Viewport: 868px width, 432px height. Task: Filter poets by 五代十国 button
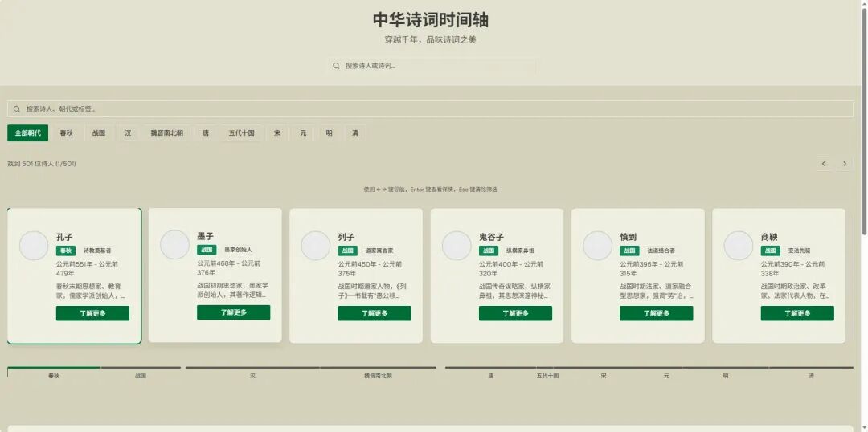241,133
